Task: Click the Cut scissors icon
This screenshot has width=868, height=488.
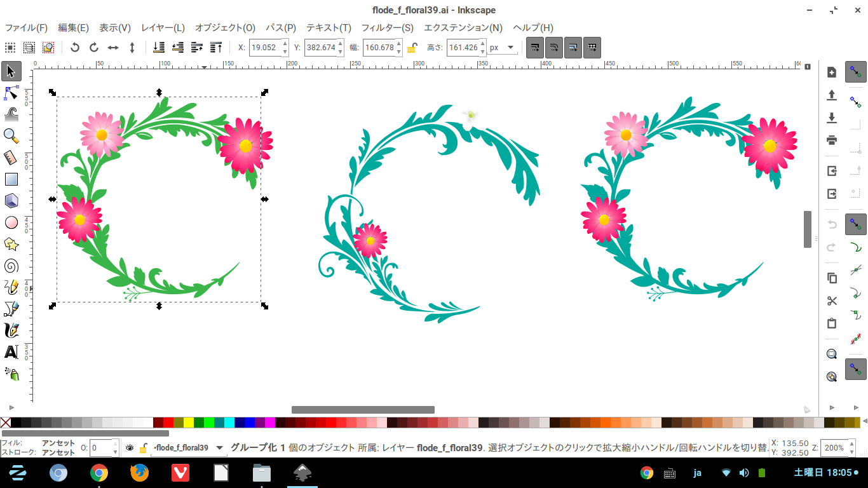Action: (832, 301)
